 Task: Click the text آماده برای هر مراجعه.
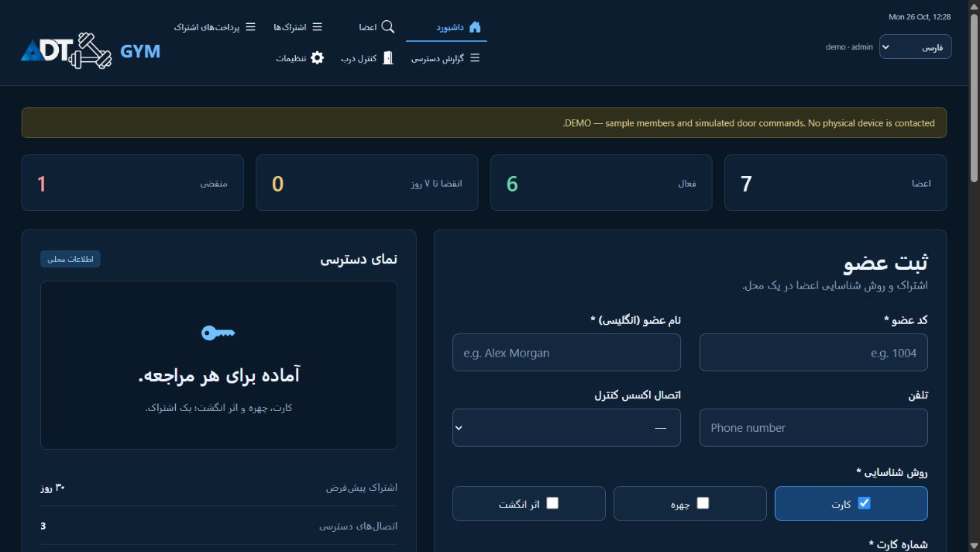[219, 376]
